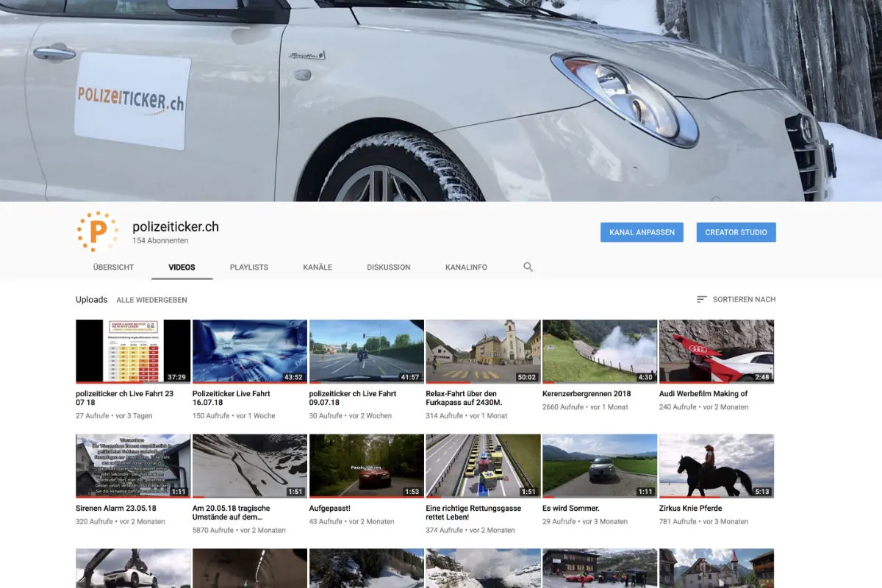This screenshot has width=882, height=588.
Task: Play Zirkus Knie Pferde thumbnail
Action: (x=717, y=466)
